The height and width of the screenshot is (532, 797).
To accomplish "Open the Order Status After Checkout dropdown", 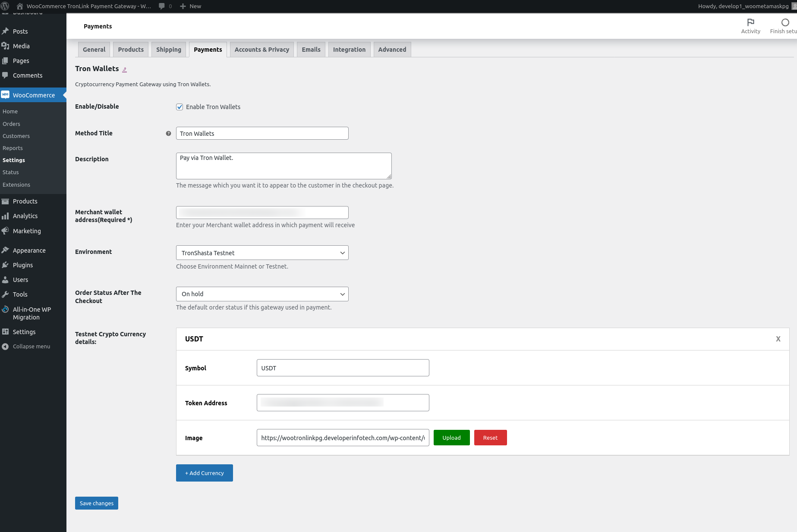I will (x=262, y=294).
